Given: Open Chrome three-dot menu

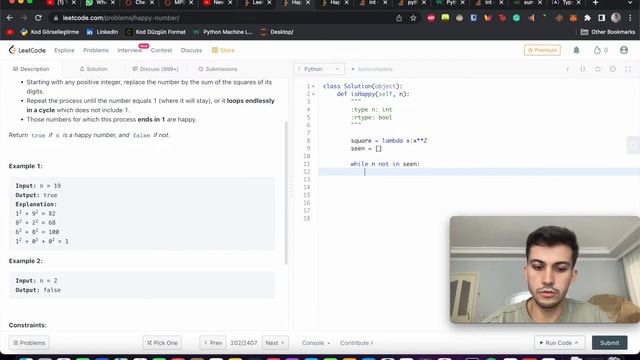Looking at the screenshot, I should (x=631, y=18).
